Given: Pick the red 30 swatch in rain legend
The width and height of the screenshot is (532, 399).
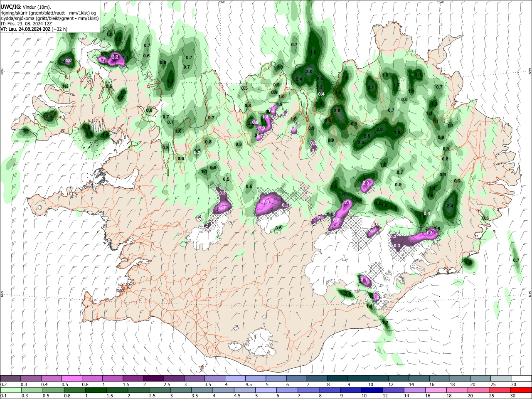Looking at the screenshot, I should (x=521, y=390).
